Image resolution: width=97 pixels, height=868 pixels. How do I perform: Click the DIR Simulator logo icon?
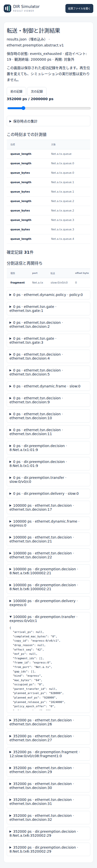click(x=7, y=8)
